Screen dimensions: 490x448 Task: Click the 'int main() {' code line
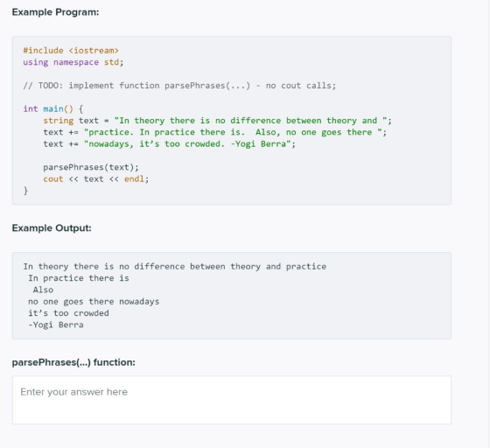53,109
